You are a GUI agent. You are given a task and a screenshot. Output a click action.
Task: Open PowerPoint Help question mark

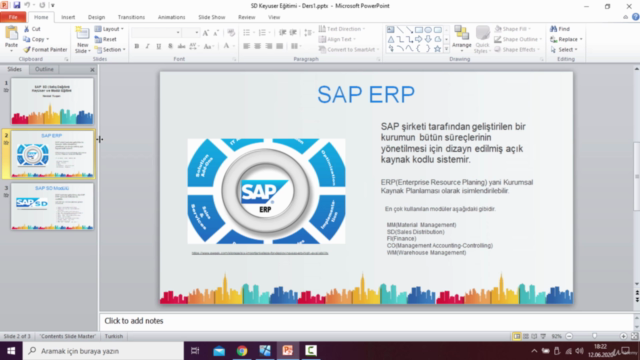click(636, 17)
